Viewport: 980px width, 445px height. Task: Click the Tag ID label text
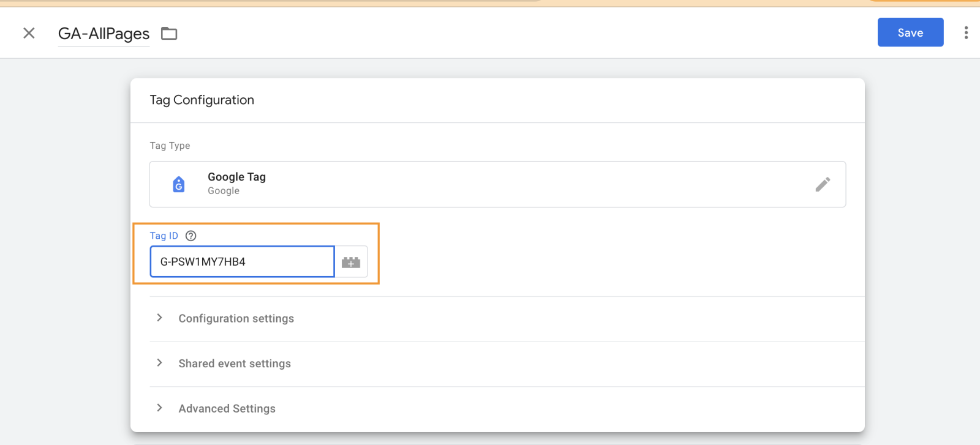click(164, 236)
